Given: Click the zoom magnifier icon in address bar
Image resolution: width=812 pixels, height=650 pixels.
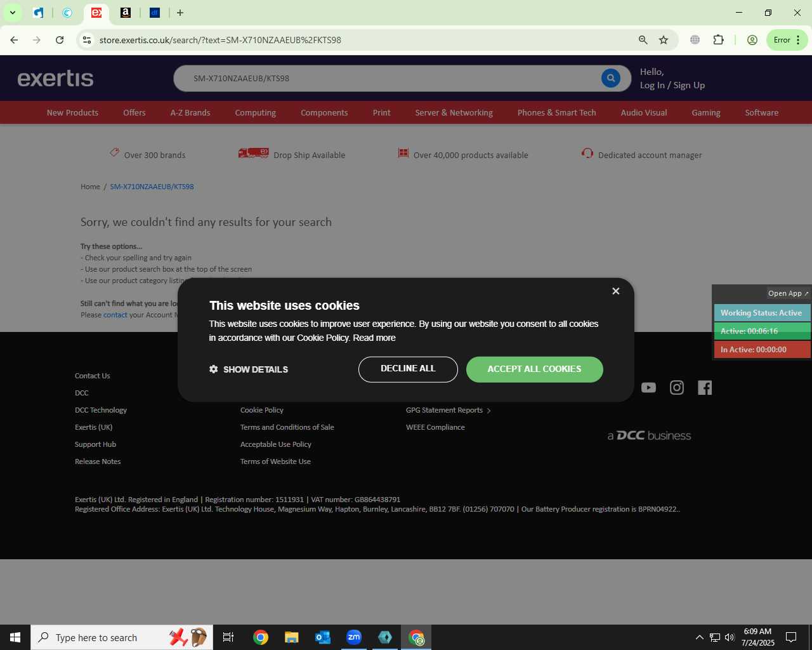Looking at the screenshot, I should click(x=643, y=40).
